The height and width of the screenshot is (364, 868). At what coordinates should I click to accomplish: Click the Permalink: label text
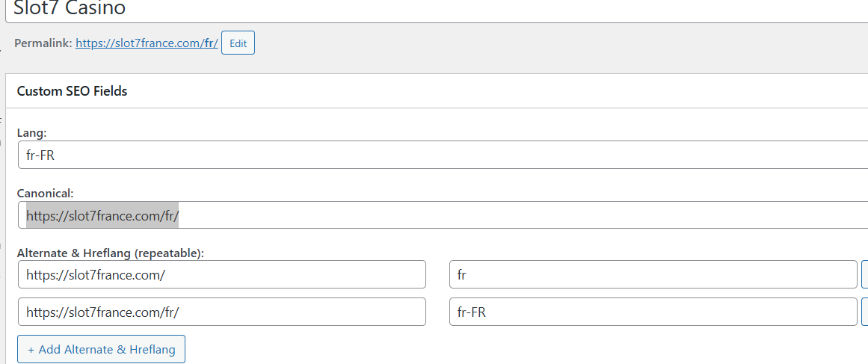[43, 43]
